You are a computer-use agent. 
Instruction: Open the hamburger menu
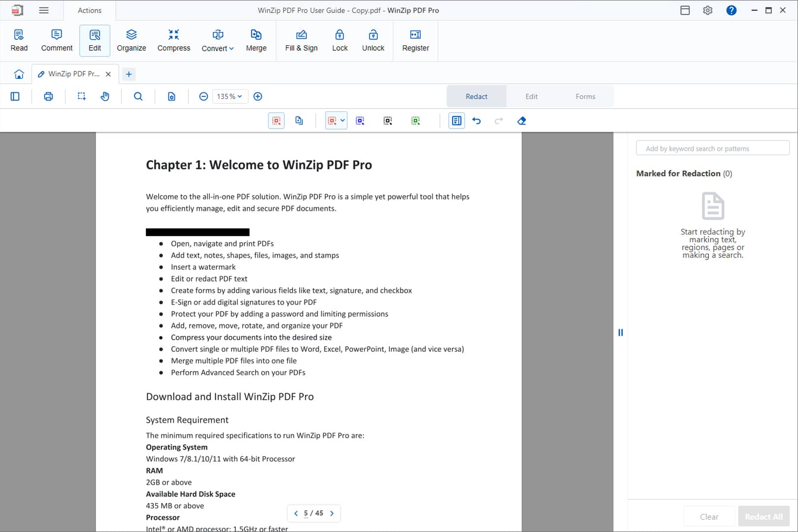[x=44, y=10]
